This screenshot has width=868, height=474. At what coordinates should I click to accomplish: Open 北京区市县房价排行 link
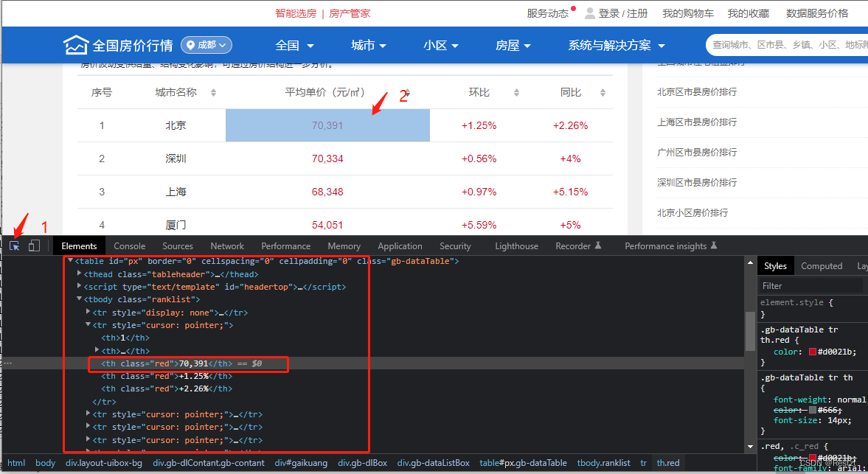[x=697, y=92]
